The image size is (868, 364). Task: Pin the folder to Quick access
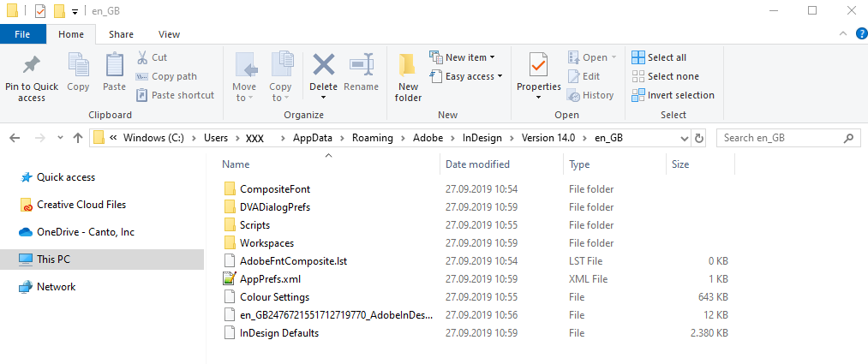pos(32,77)
